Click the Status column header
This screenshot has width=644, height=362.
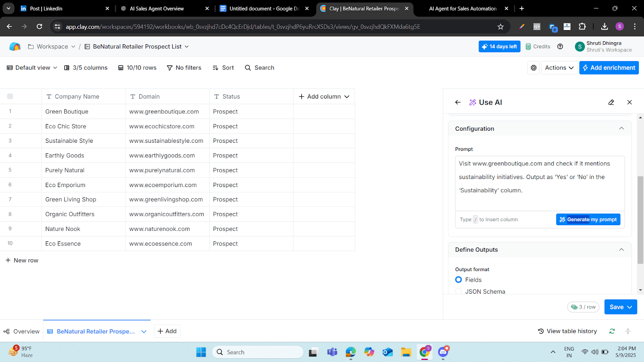(x=251, y=97)
